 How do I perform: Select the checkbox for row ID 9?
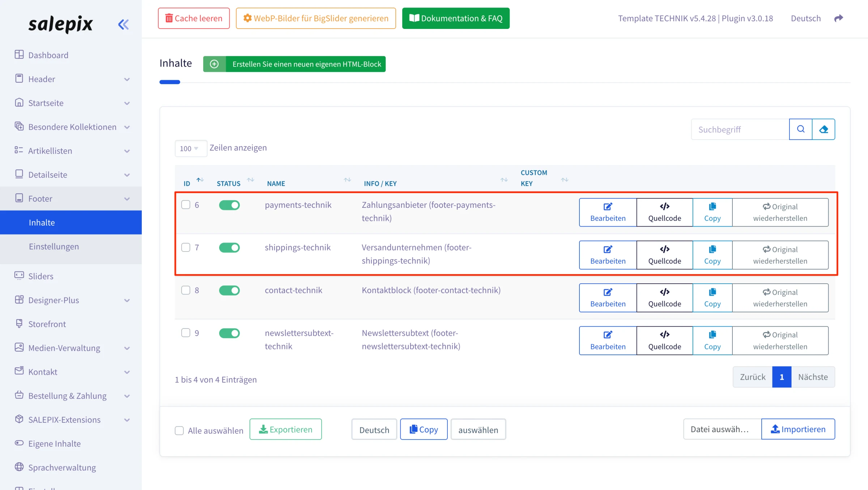186,332
